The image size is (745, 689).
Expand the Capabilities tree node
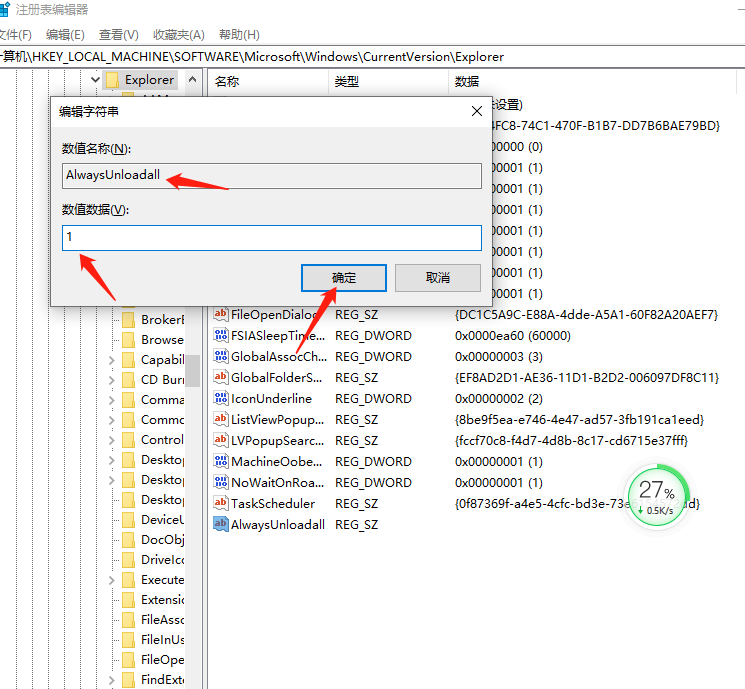[x=111, y=360]
